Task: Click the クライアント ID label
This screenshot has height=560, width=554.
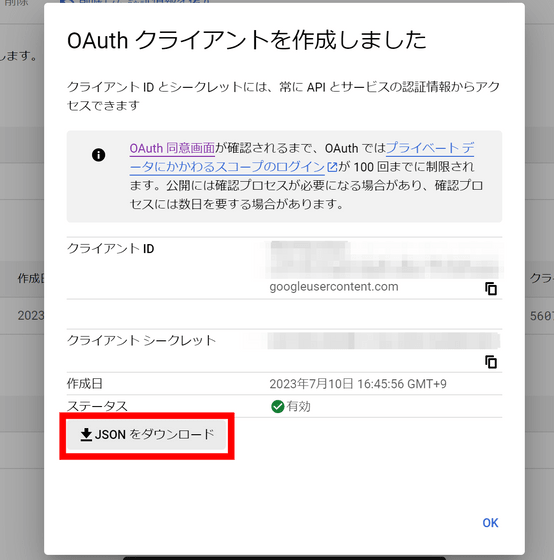Action: click(110, 249)
